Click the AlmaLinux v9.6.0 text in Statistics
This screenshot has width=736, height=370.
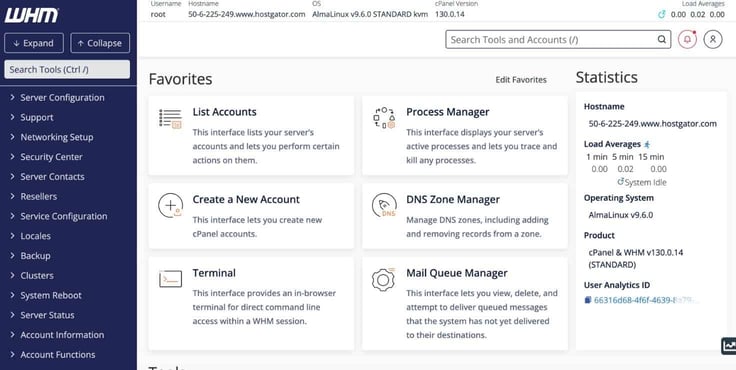click(x=621, y=215)
